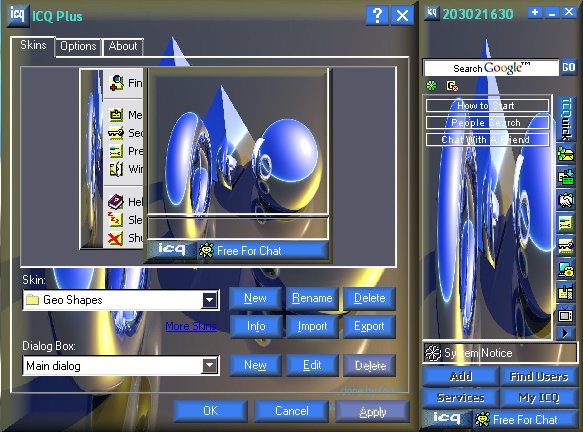Viewport: 583px width, 432px height.
Task: Click the preview Find users icon
Action: [116, 83]
